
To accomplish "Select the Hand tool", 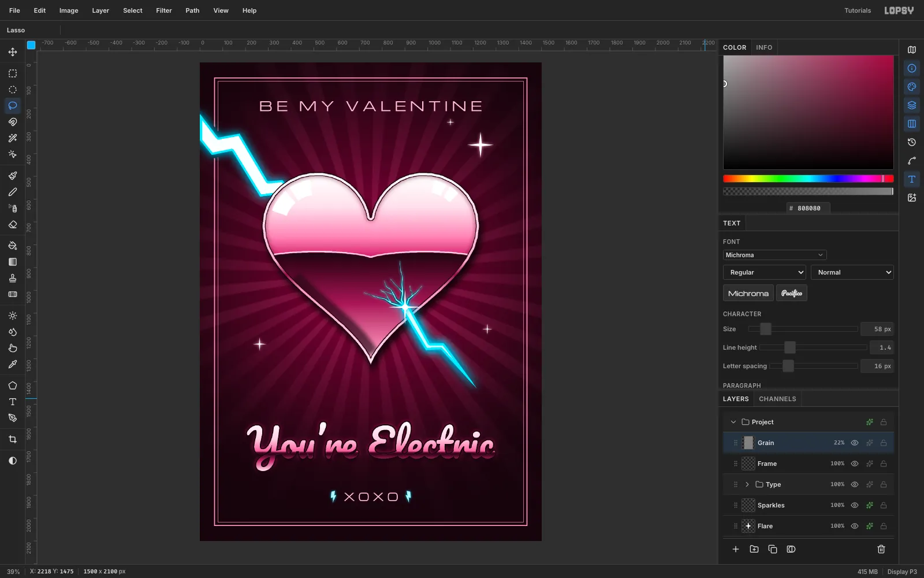I will [13, 348].
